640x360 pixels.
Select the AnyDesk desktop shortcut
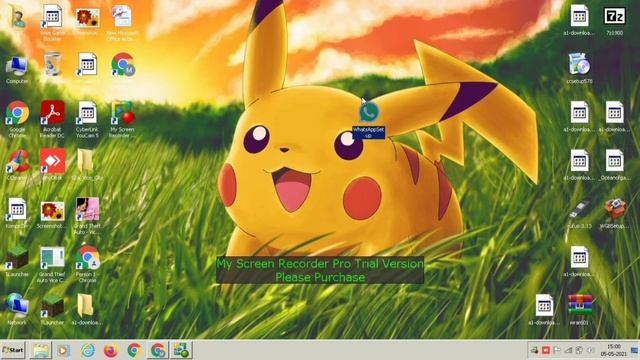pyautogui.click(x=52, y=165)
